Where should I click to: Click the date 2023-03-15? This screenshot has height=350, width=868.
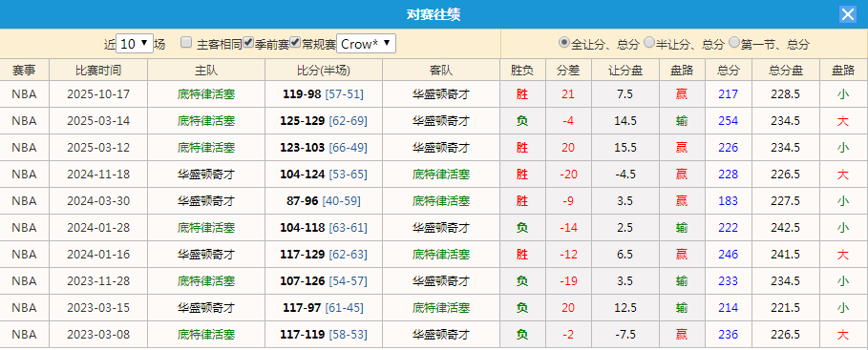[x=98, y=307]
